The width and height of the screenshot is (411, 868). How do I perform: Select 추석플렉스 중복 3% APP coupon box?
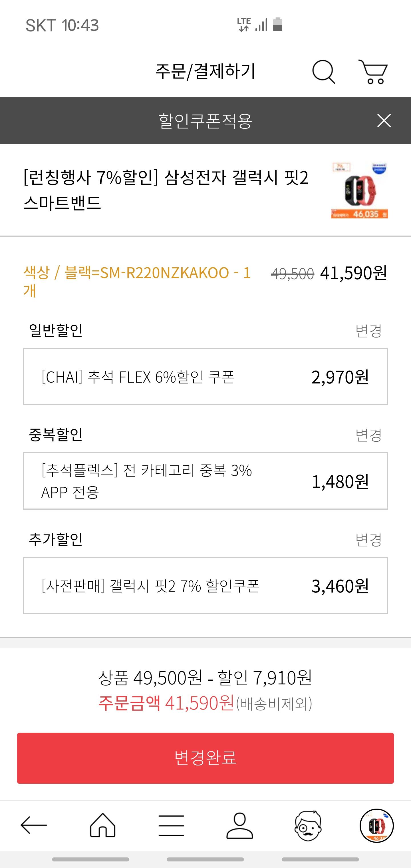click(x=205, y=481)
